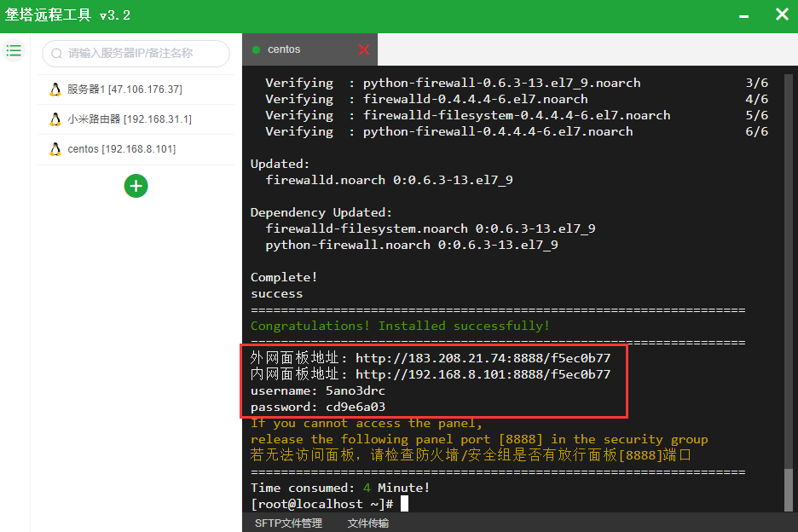Click the internal panel URL 192.168.8.101:8888
Viewport: 798px width, 532px height.
point(483,374)
